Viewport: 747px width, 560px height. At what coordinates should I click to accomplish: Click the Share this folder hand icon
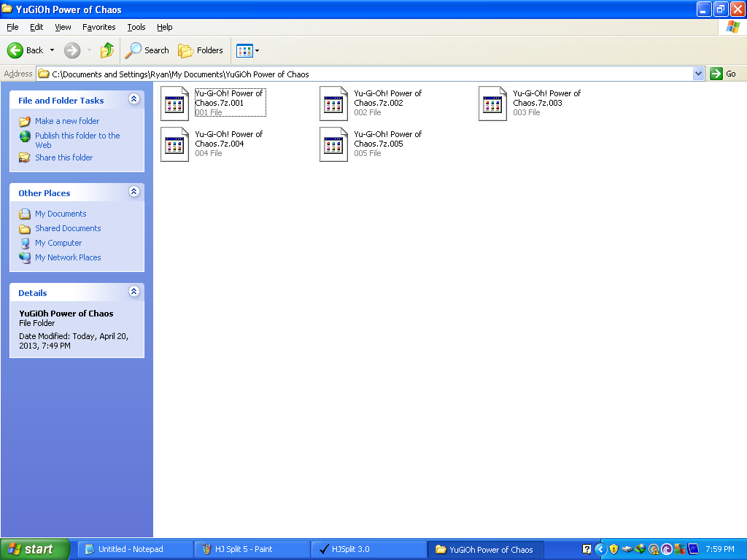(x=25, y=157)
